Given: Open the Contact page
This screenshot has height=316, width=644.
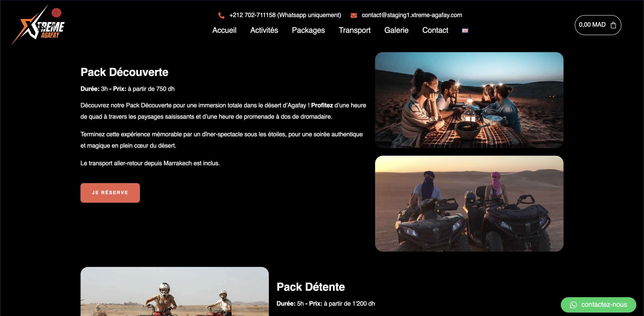Looking at the screenshot, I should 435,30.
